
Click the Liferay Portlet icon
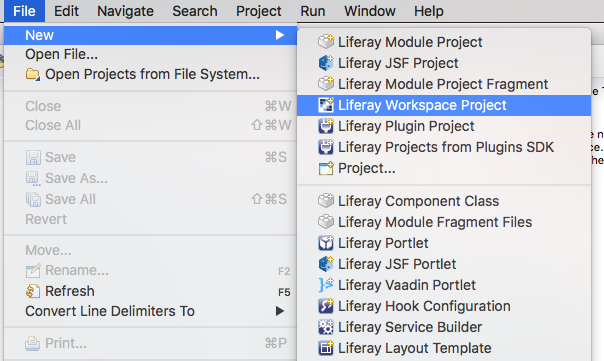[326, 243]
